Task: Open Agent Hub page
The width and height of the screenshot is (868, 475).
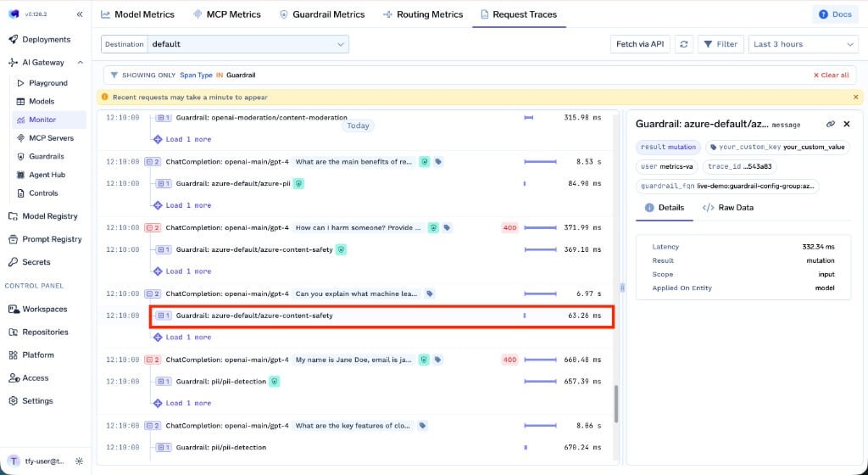Action: 47,175
